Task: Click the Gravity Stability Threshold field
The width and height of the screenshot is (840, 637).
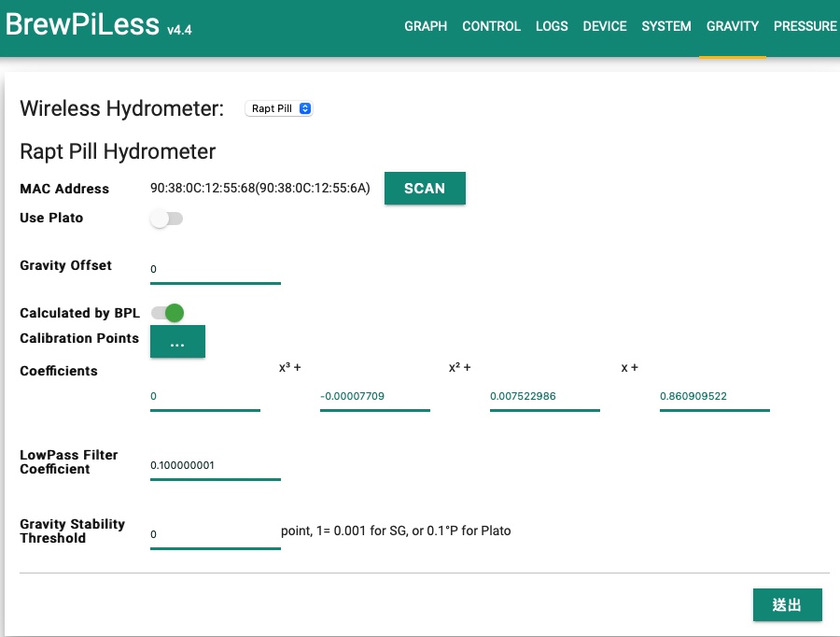Action: 216,535
